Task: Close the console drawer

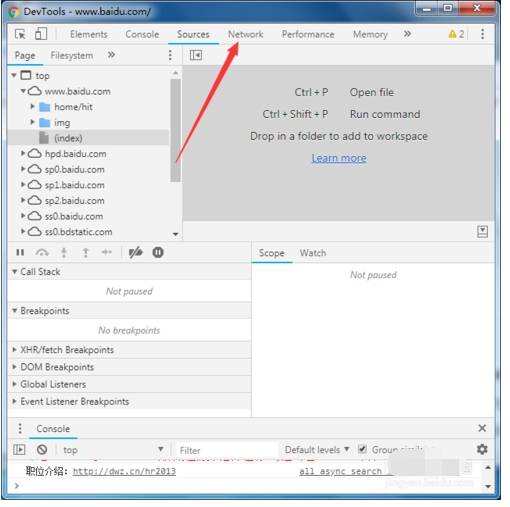Action: (x=482, y=428)
